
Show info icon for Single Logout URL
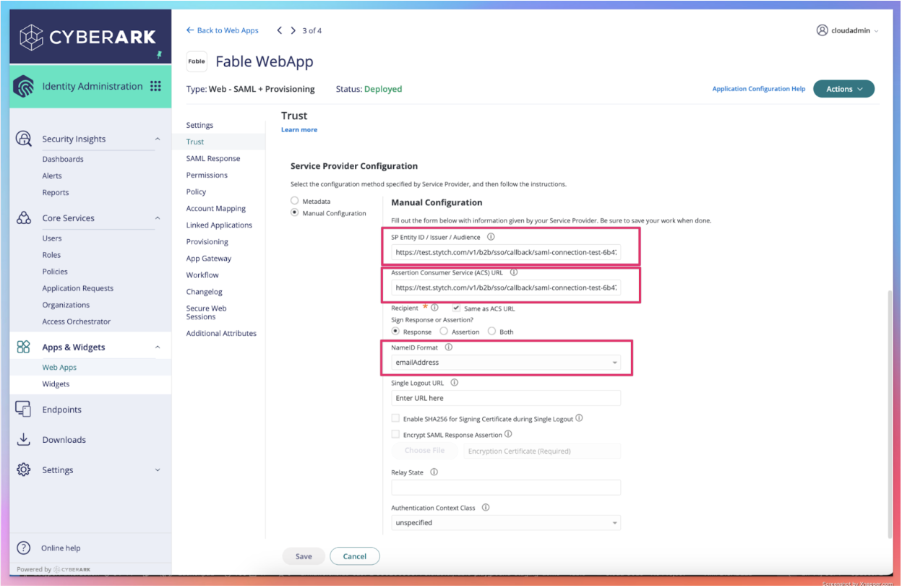[454, 383]
